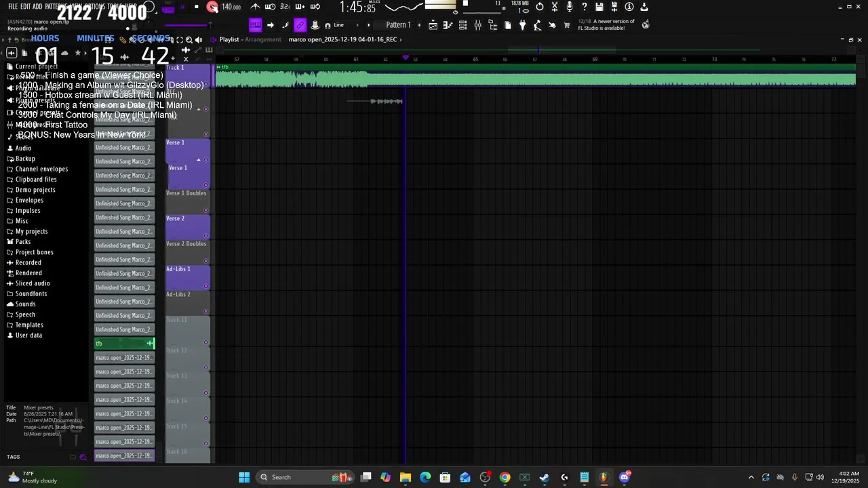Click the record button in transport
The image size is (868, 488).
point(212,7)
